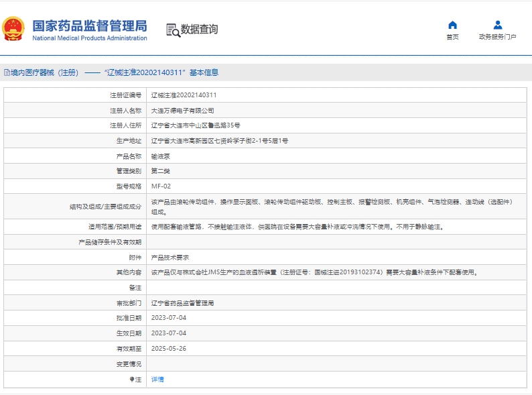Click the 境内医疗器械（注册）breadcrumb text

[45, 72]
